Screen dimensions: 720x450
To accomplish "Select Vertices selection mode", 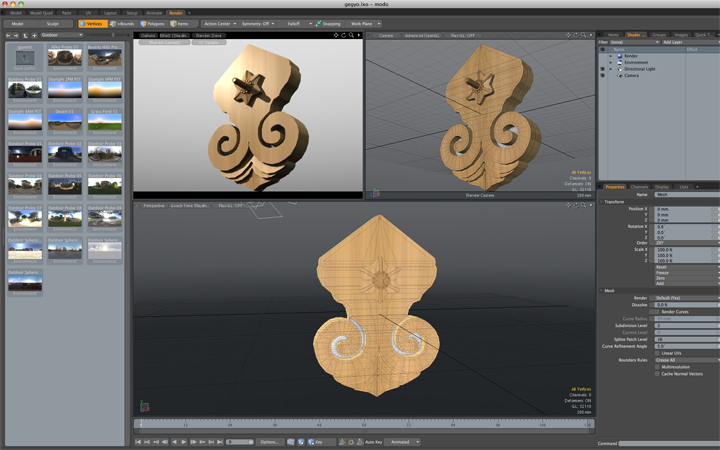I will pos(93,23).
